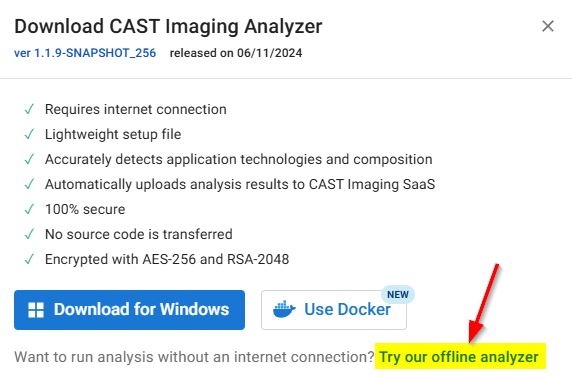
Task: Click the released on 06/11/2024 text
Action: point(236,53)
